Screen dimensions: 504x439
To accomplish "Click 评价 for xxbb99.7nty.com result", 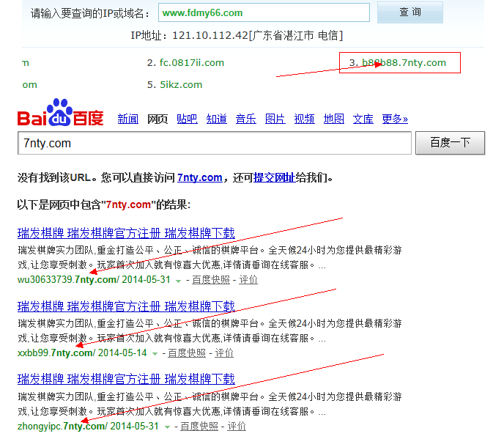I will 224,353.
